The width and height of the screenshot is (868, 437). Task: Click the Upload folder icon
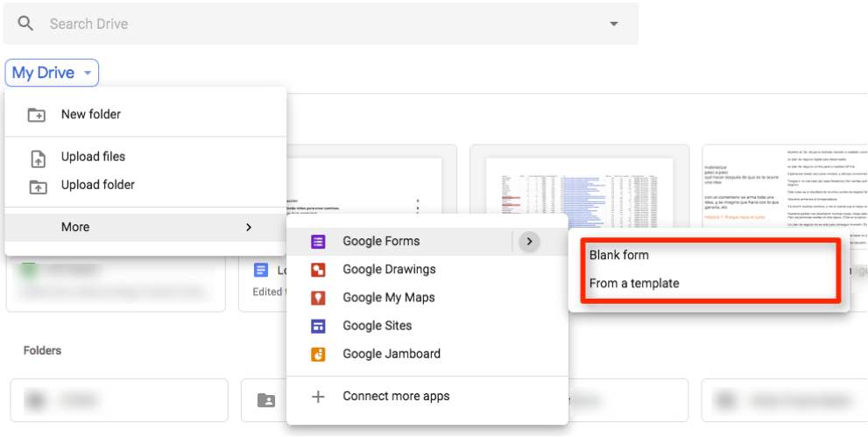[x=37, y=187]
